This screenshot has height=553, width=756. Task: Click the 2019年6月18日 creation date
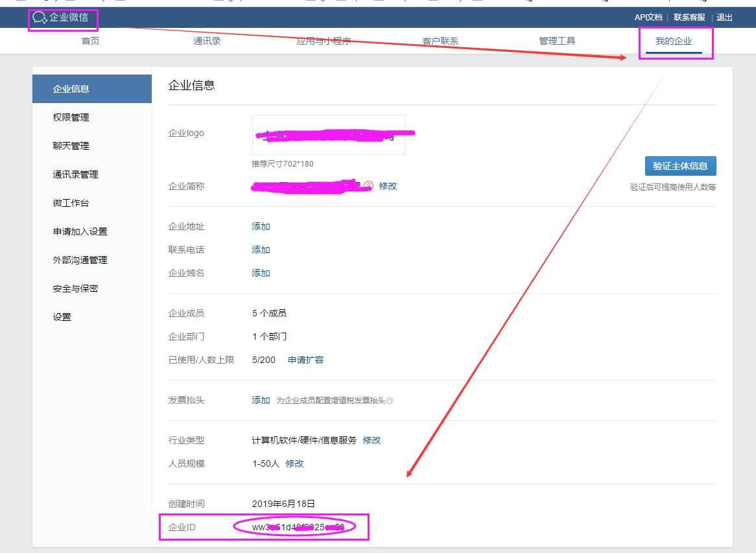[x=283, y=504]
